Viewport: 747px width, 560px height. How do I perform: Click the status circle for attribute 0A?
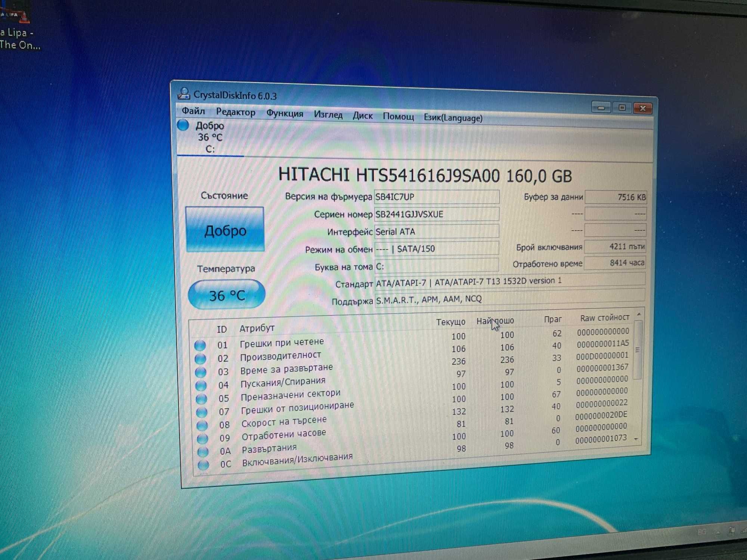pyautogui.click(x=203, y=452)
